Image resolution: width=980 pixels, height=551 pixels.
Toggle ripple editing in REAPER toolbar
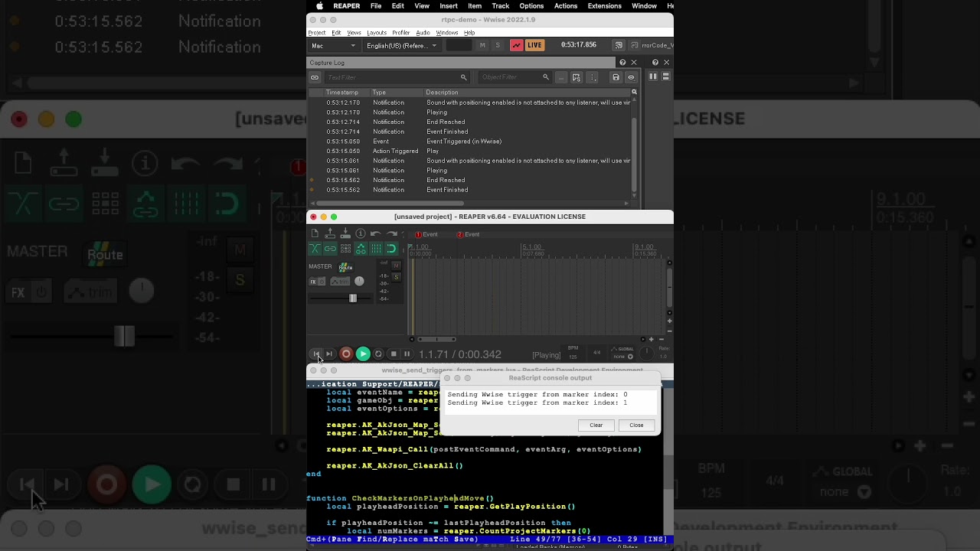point(345,249)
